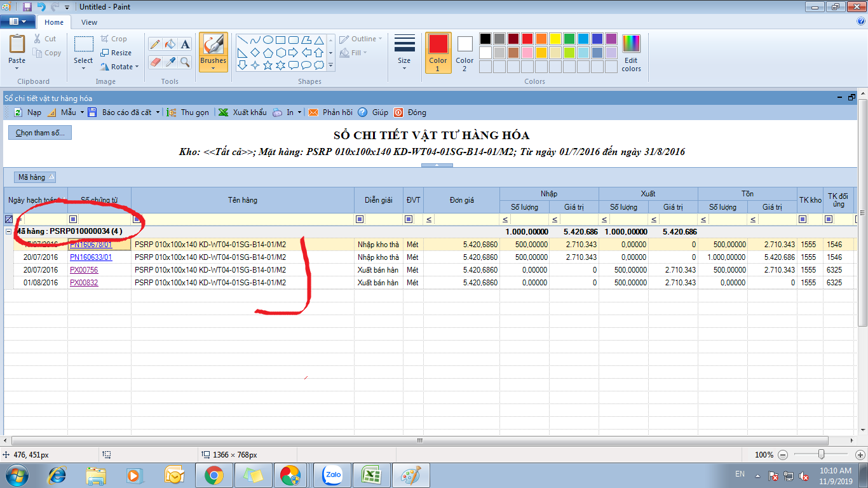This screenshot has width=868, height=488.
Task: Select the Magnifier tool
Action: [185, 62]
